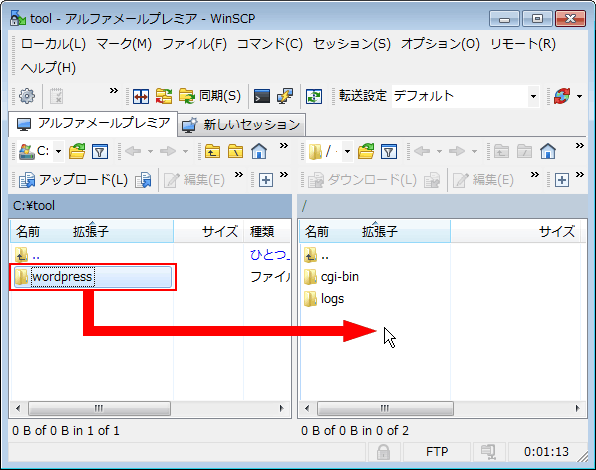Click back arrow in remote panel toolbar
This screenshot has height=470, width=596.
click(x=422, y=151)
